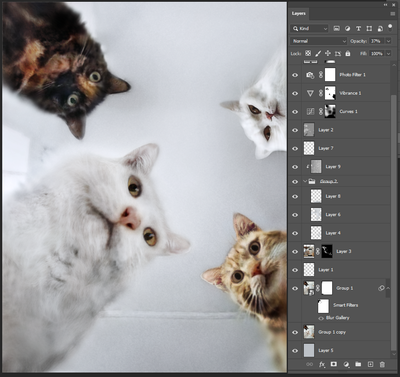Open the Layers panel options menu
The height and width of the screenshot is (377, 400).
point(392,14)
